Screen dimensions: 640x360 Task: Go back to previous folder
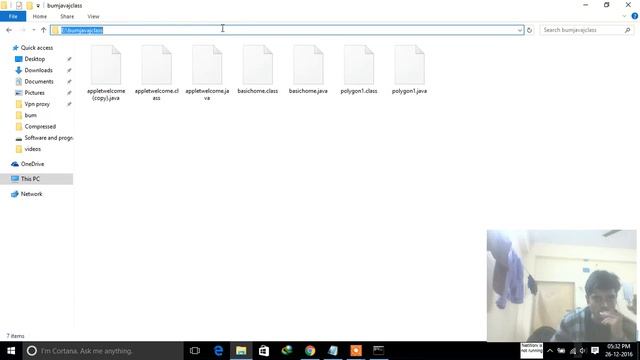pyautogui.click(x=9, y=30)
